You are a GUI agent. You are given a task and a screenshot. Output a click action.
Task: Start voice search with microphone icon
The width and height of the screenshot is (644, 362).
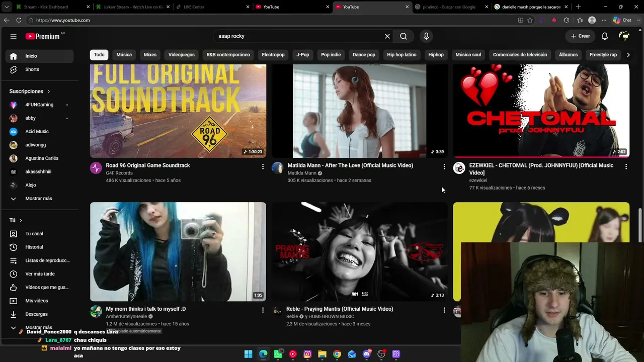click(426, 36)
